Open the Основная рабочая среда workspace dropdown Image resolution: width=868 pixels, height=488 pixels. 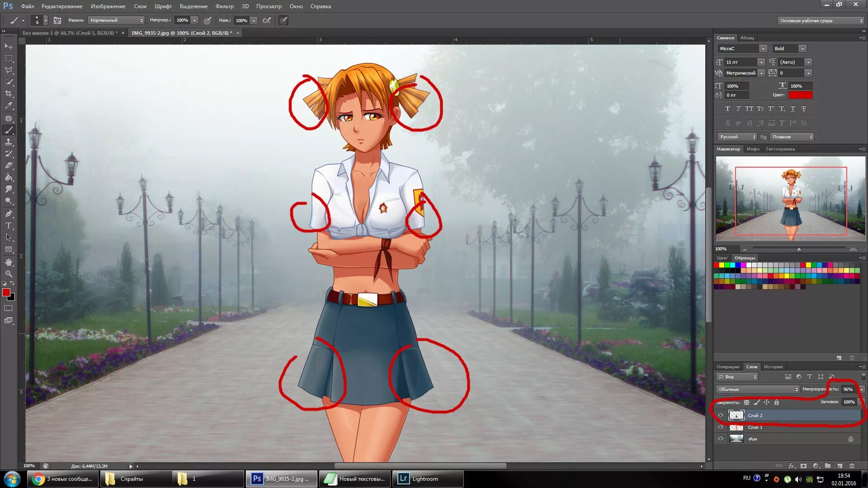coord(821,21)
